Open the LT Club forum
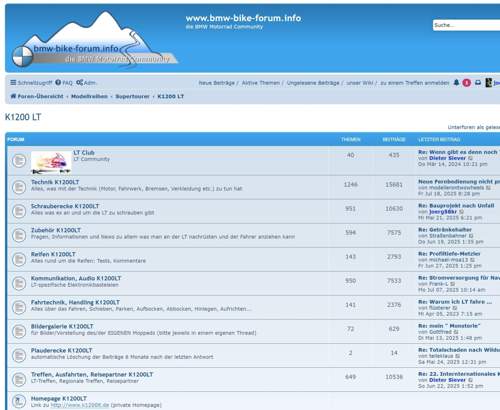Viewport: 500px width, 410px height. point(84,152)
